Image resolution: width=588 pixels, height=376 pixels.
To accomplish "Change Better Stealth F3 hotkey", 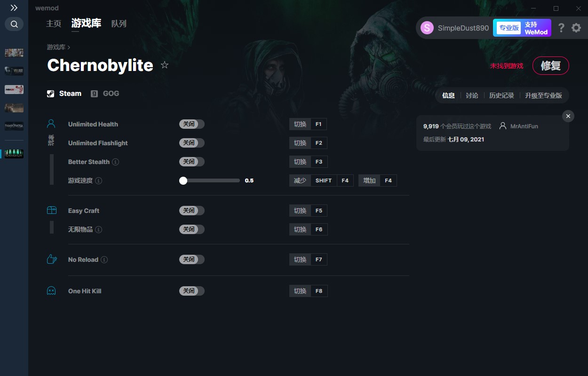I will pyautogui.click(x=308, y=162).
